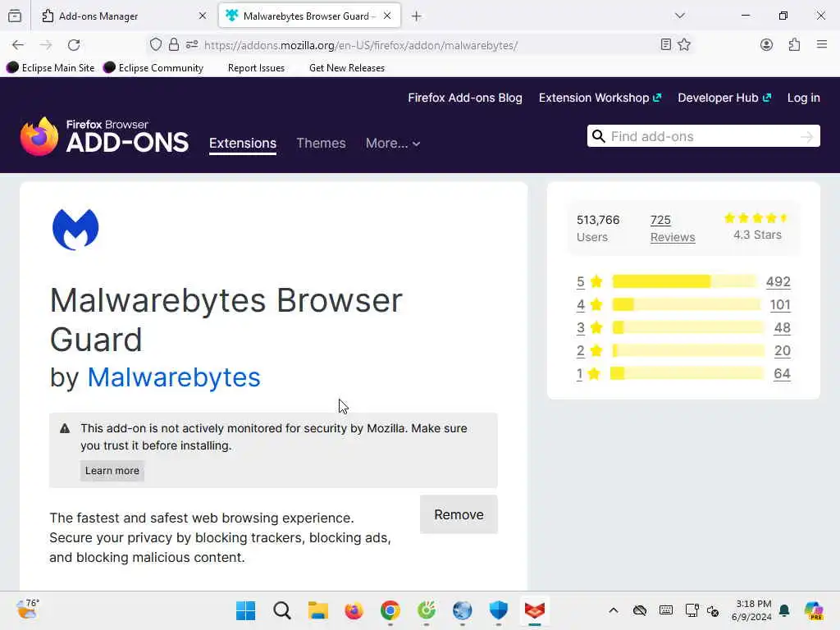Open Extension Workshop external link
840x630 pixels.
[x=600, y=98]
